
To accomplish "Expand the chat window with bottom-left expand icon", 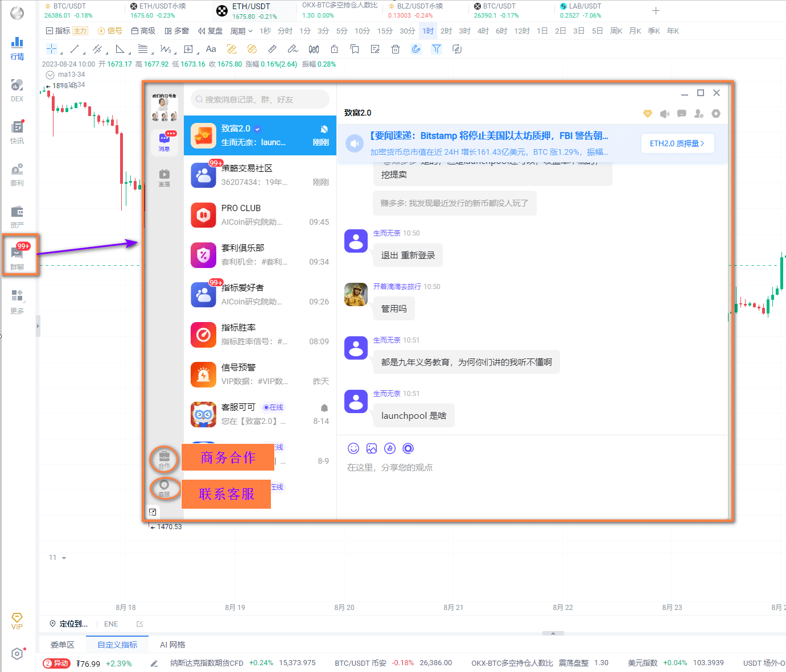I will pos(153,512).
